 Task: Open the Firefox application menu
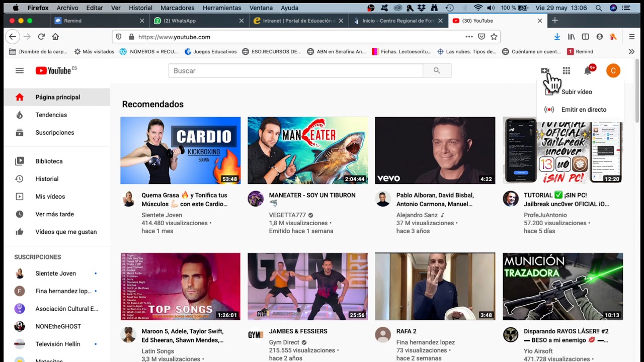coord(632,37)
